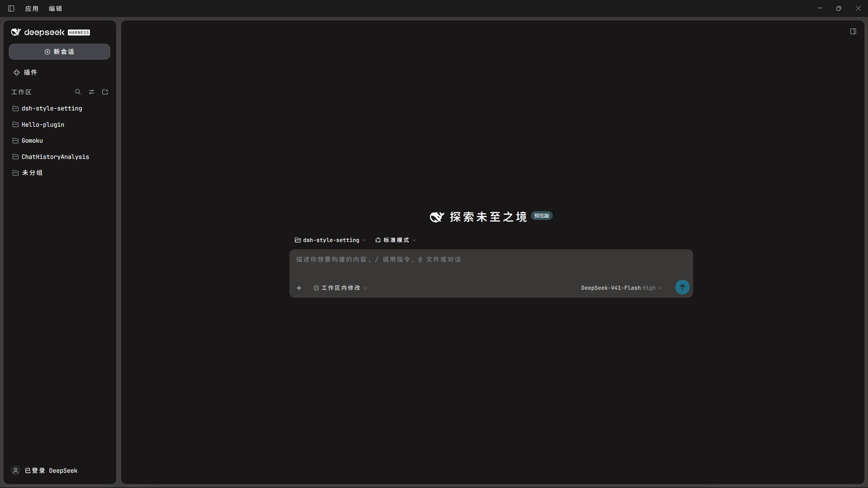Expand the 标准模式 mode dropdown
The width and height of the screenshot is (868, 488).
[x=396, y=240]
